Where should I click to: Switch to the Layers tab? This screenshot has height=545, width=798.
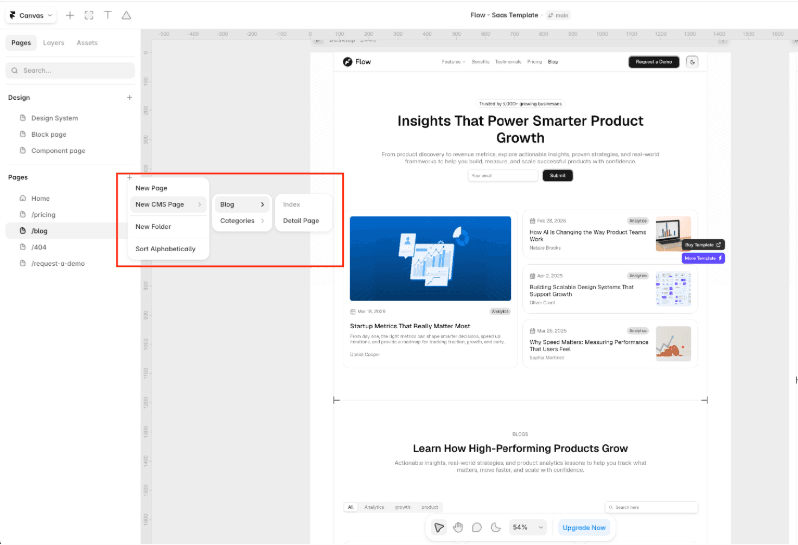[x=53, y=43]
